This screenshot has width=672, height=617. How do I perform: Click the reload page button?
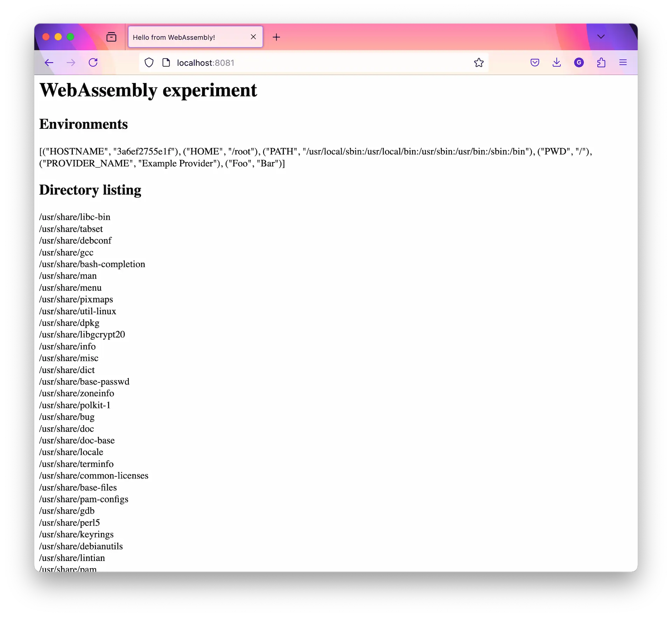coord(94,63)
